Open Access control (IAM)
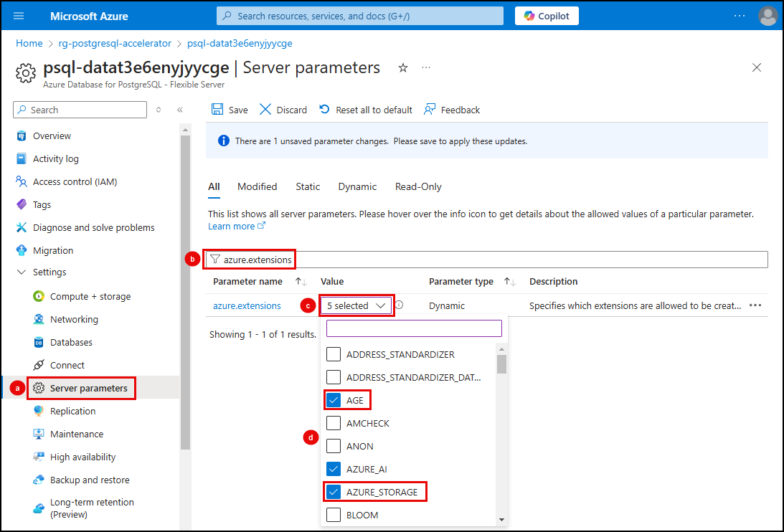 pyautogui.click(x=75, y=181)
